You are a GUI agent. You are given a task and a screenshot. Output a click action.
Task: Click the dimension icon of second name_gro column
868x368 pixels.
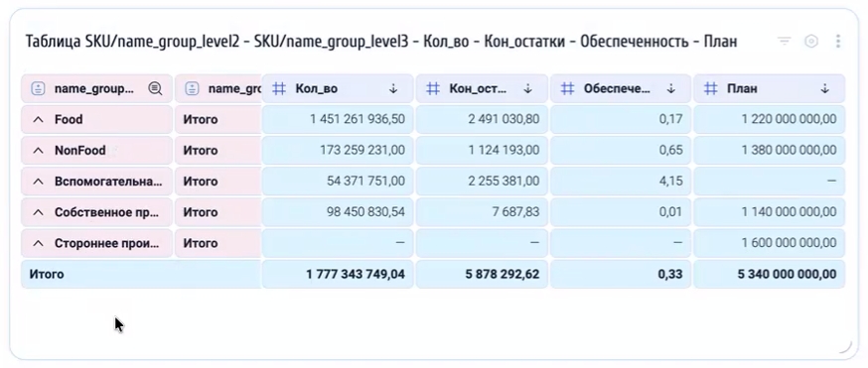[x=192, y=88]
